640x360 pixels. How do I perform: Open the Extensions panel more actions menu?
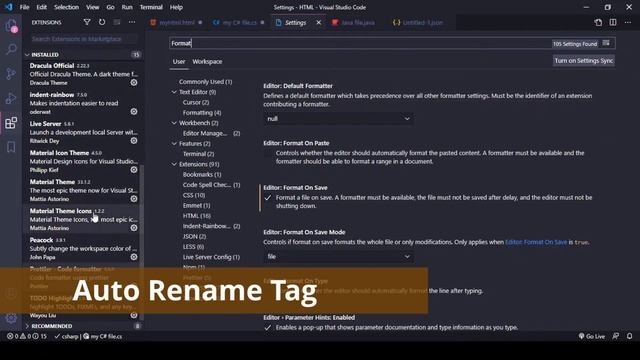132,22
